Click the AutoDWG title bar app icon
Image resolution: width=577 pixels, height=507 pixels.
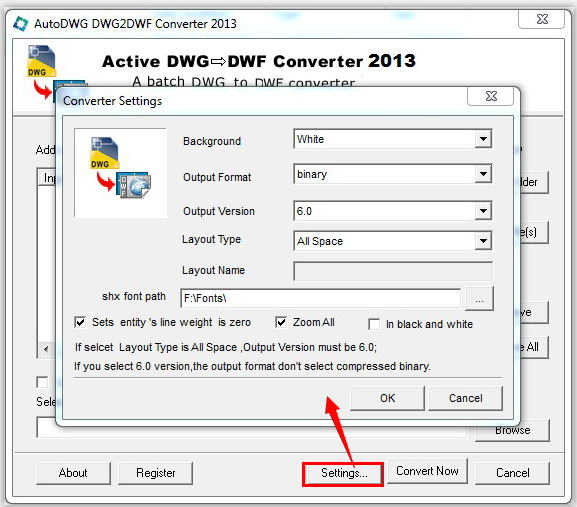(20, 24)
